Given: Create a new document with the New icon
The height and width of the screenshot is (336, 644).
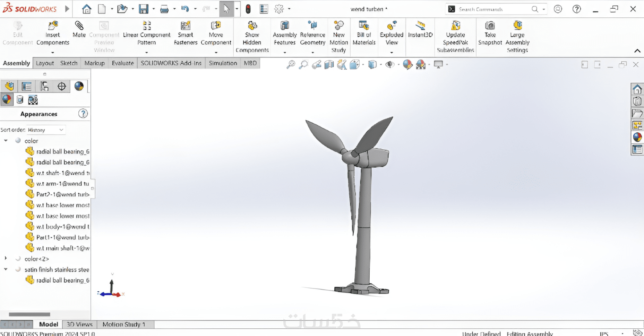Looking at the screenshot, I should 102,9.
